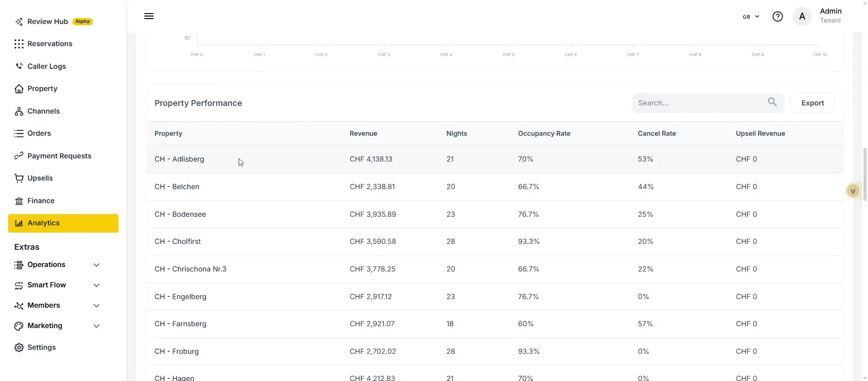This screenshot has height=381, width=868.
Task: Click the 57% cancel rate value
Action: [645, 324]
